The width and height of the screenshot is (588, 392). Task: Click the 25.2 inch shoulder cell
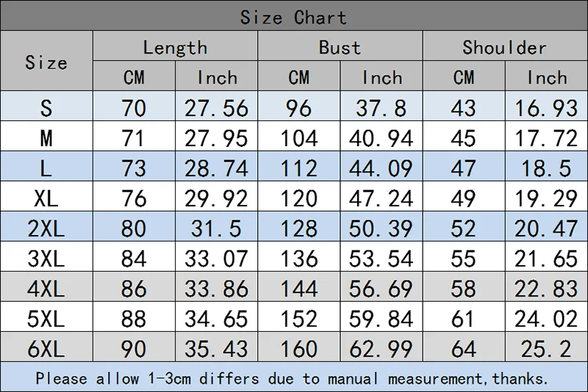click(545, 349)
